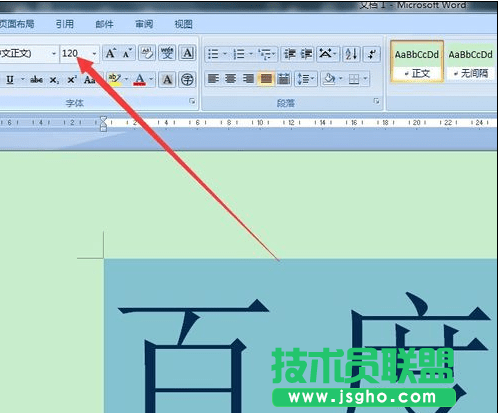Apply the 无间隔 style
This screenshot has width=499, height=413.
tap(470, 62)
